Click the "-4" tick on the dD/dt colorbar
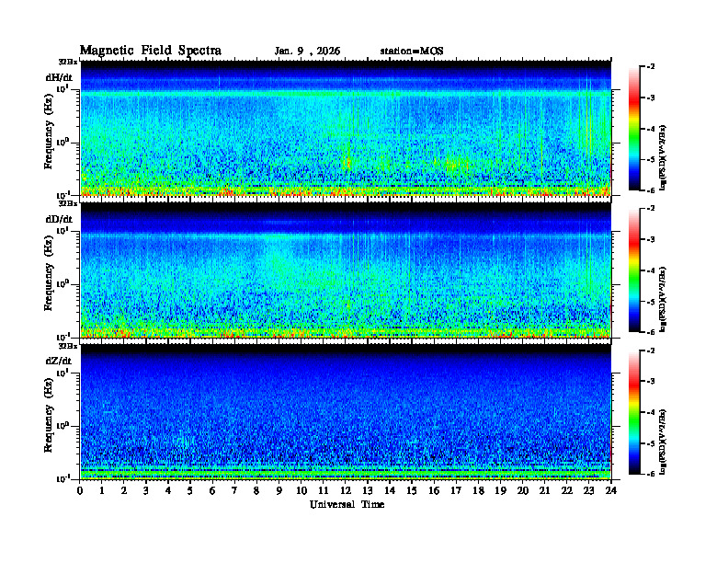Image resolution: width=728 pixels, height=563 pixels. coord(651,270)
